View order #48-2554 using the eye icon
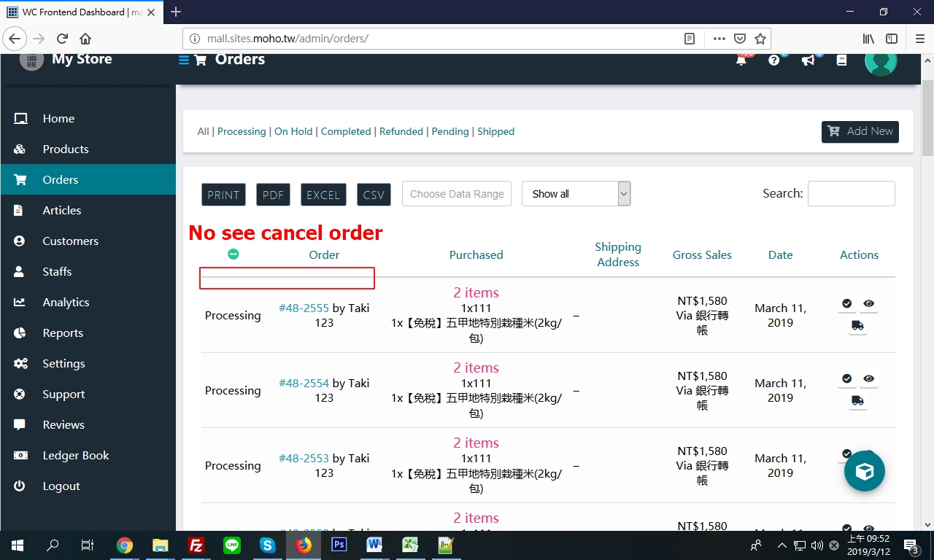The image size is (934, 560). [869, 378]
